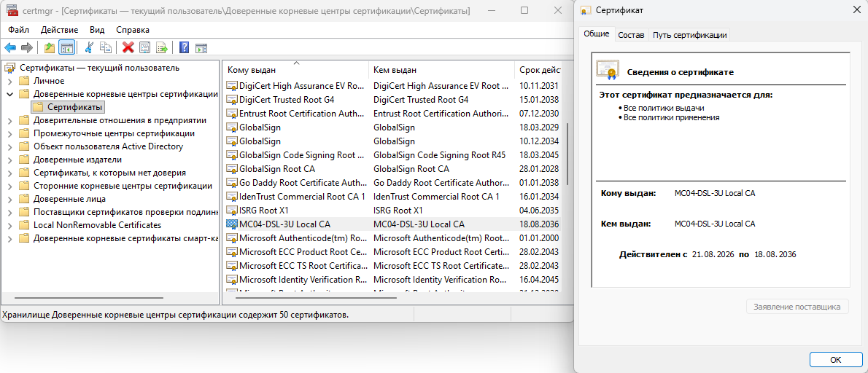Click certificate icon of ISRG Root X1 row

[x=232, y=211]
